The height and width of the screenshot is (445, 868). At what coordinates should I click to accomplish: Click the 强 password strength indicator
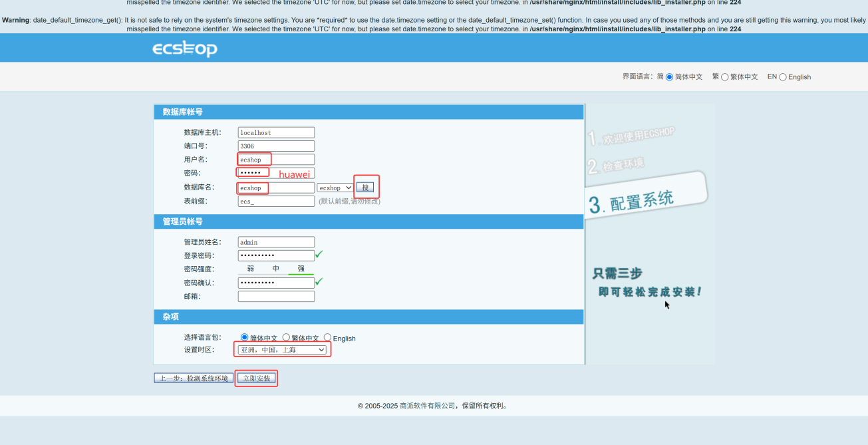[301, 269]
